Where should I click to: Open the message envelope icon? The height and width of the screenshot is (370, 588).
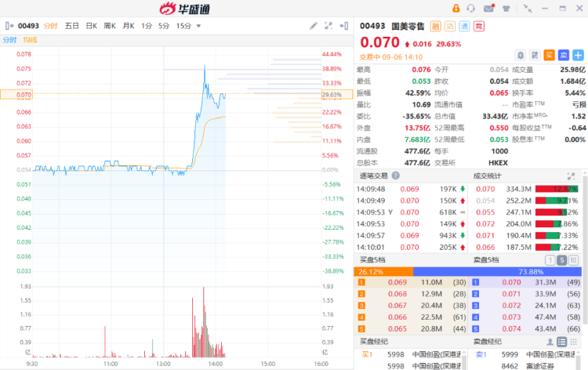[488, 9]
